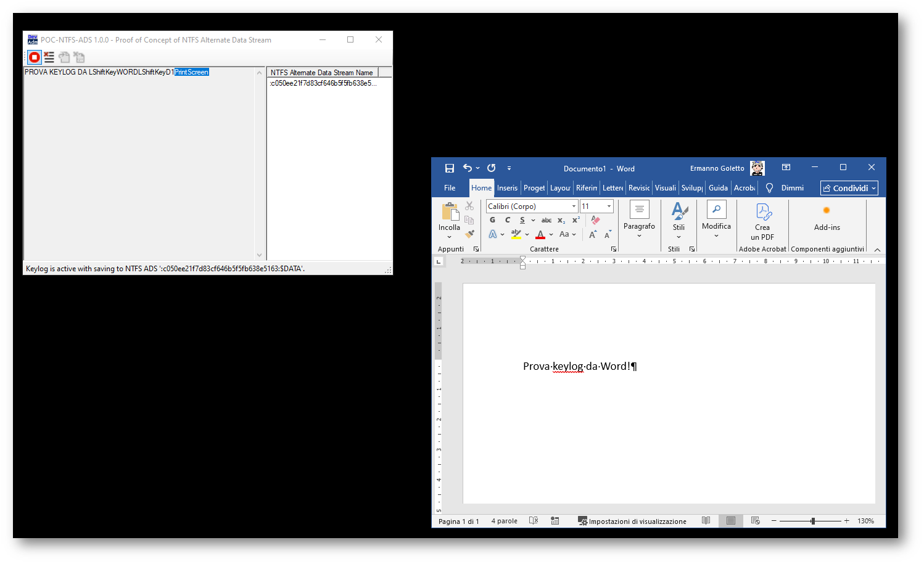Click the red stop keylog button in POC-NTFS-ADS
This screenshot has height=564, width=924.
click(x=35, y=57)
